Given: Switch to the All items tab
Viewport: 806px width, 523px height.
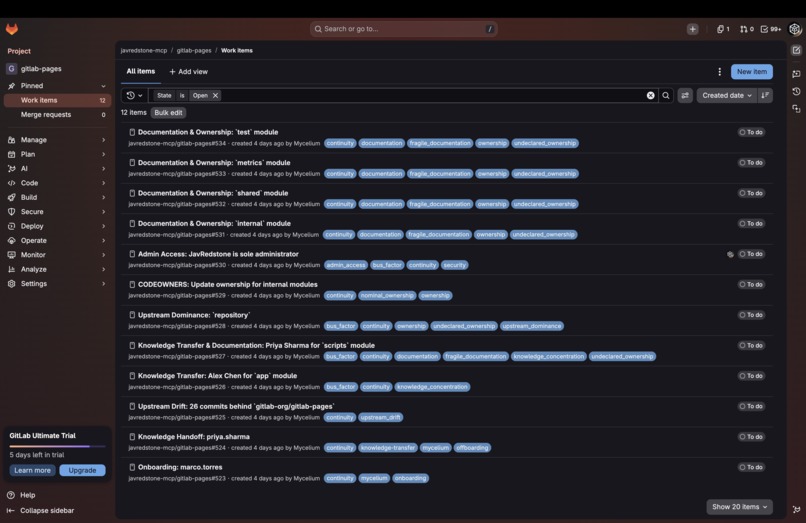Looking at the screenshot, I should coord(141,71).
